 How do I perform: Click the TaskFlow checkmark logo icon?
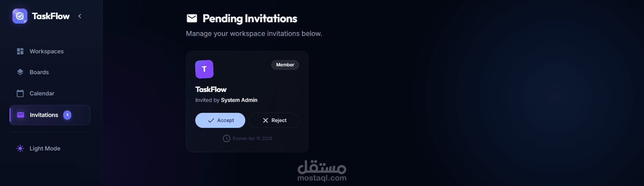(x=20, y=16)
